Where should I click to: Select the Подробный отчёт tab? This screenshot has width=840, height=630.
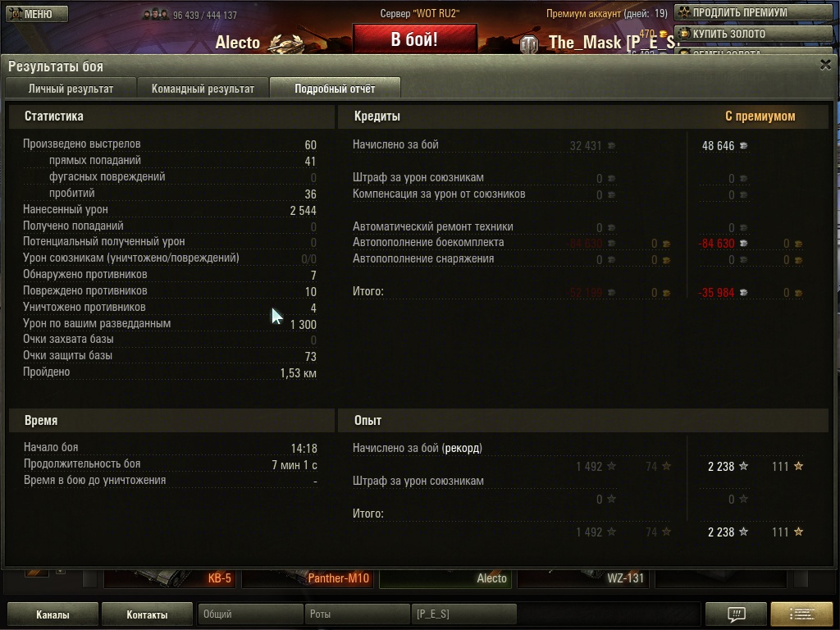pos(335,89)
